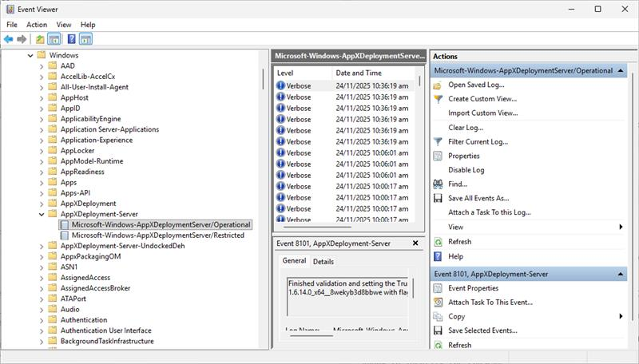
Task: Switch to the Details tab
Action: [323, 261]
